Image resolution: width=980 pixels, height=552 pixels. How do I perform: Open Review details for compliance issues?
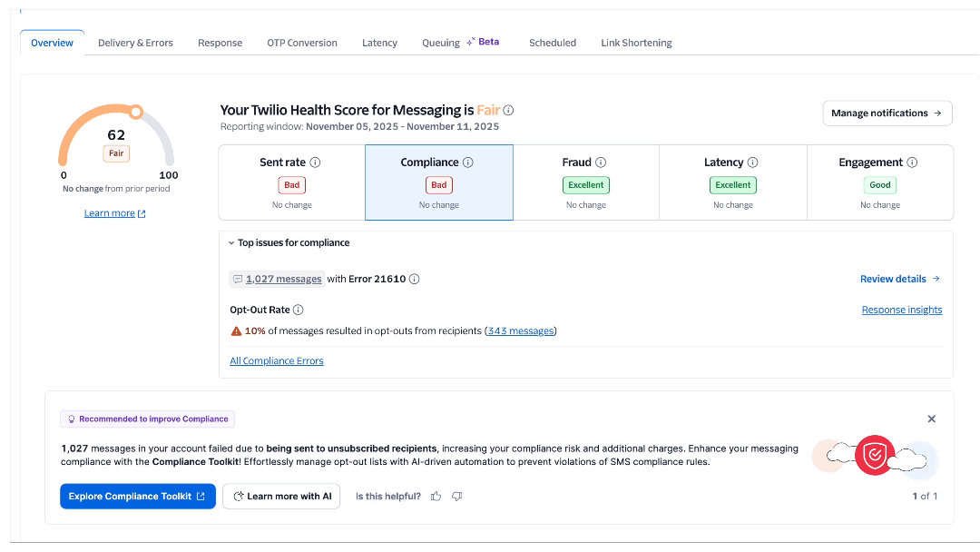pos(900,279)
